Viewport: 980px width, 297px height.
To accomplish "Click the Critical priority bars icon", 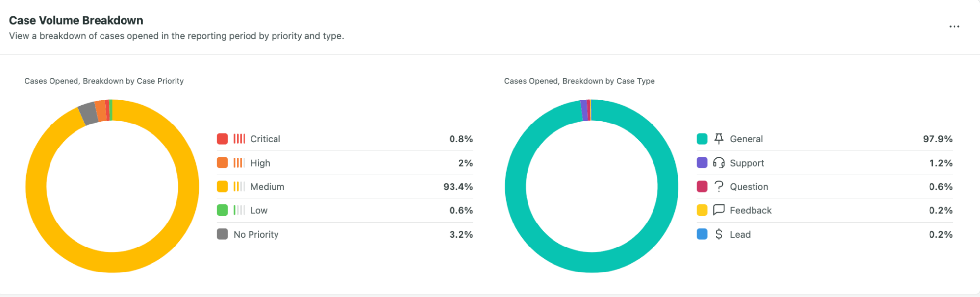I will pos(239,139).
